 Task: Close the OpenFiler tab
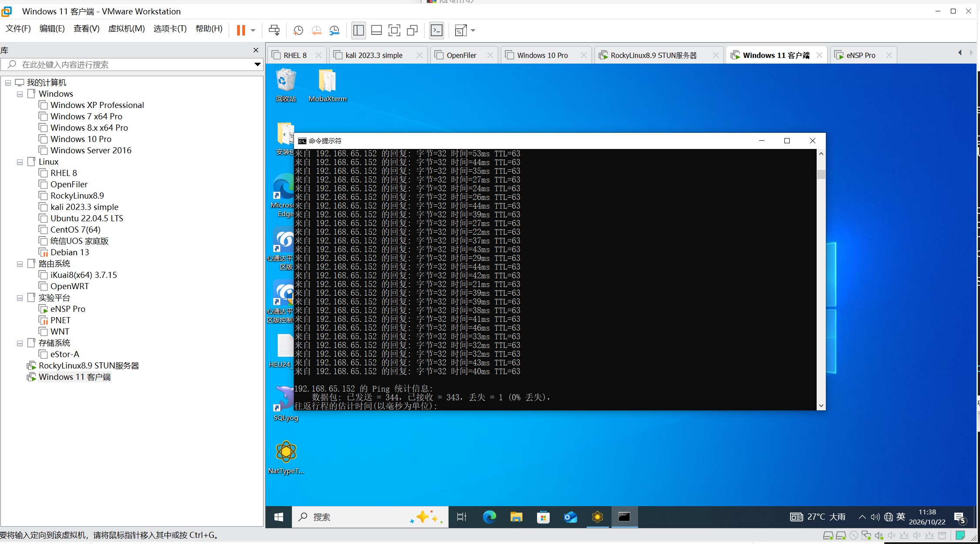[x=490, y=55]
